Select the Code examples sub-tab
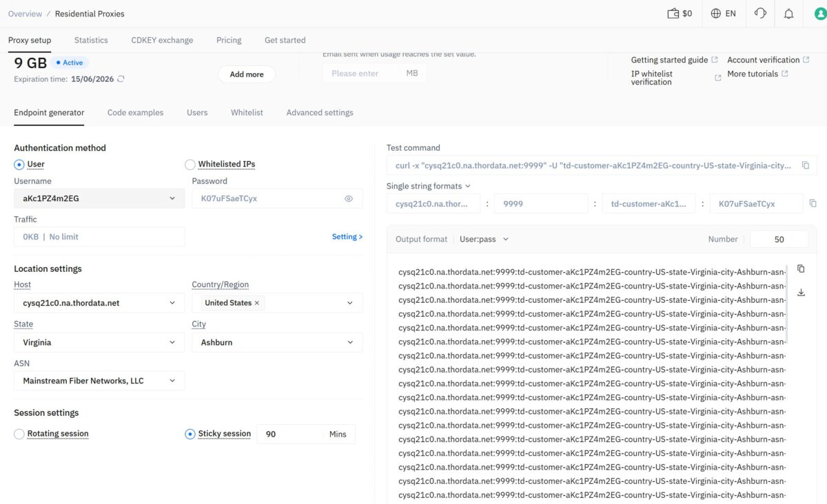Screen dimensions: 827x504 136,112
